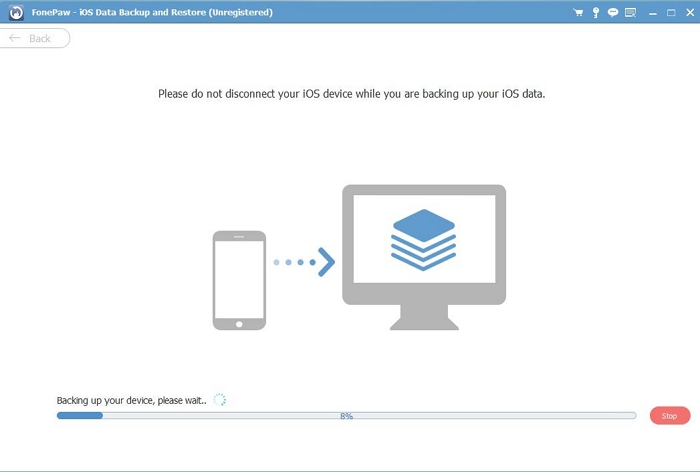This screenshot has height=472, width=700.
Task: Open the feedback speech bubble icon
Action: (613, 13)
